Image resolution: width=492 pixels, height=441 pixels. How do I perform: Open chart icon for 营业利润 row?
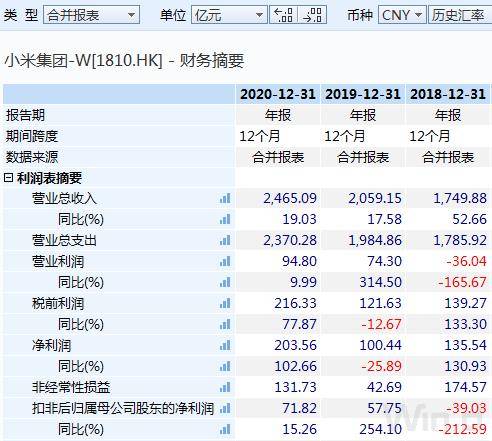pyautogui.click(x=225, y=261)
